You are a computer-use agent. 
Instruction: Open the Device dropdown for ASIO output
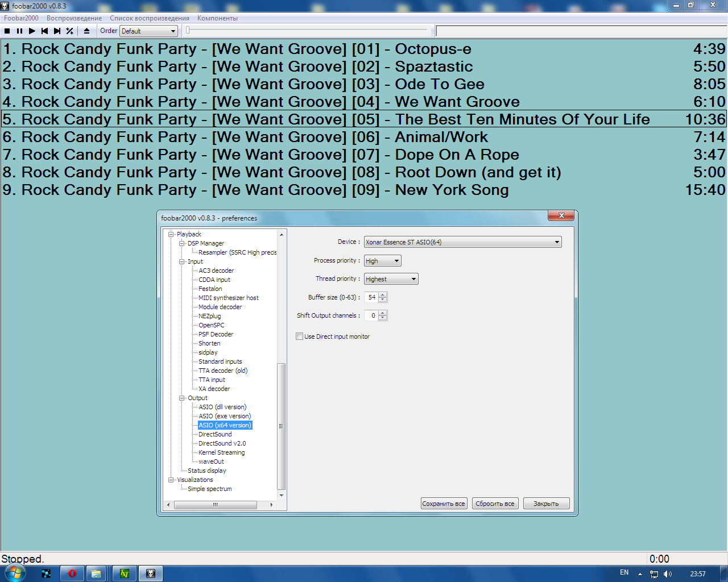click(x=462, y=242)
